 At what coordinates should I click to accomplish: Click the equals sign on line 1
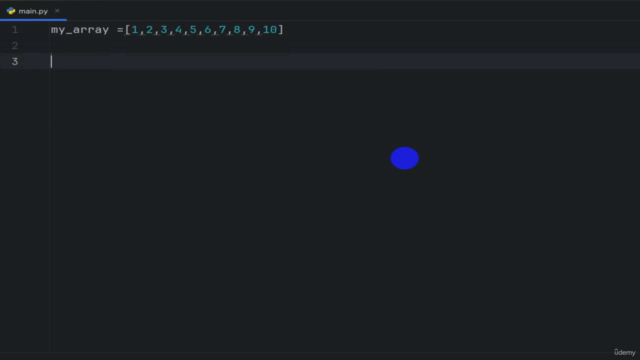pos(120,30)
